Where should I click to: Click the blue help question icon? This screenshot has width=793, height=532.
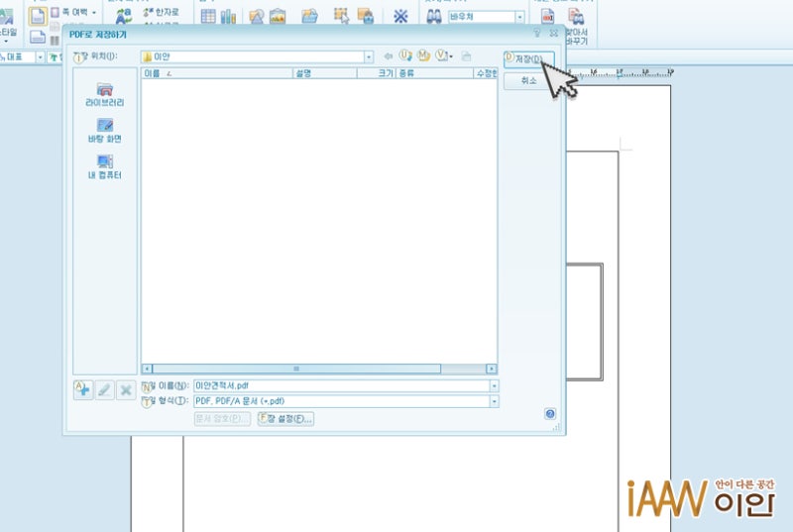pyautogui.click(x=550, y=414)
